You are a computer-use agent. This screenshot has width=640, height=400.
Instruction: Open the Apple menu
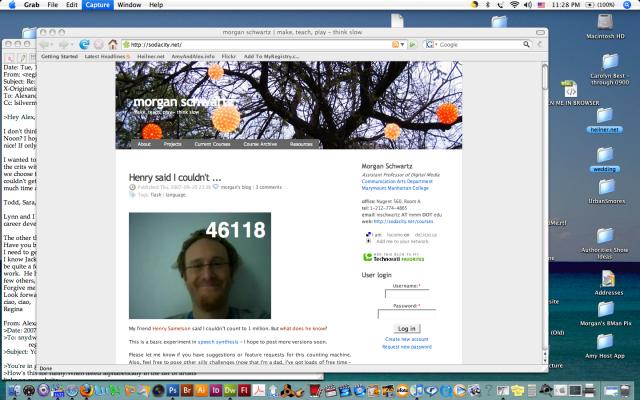[12, 4]
